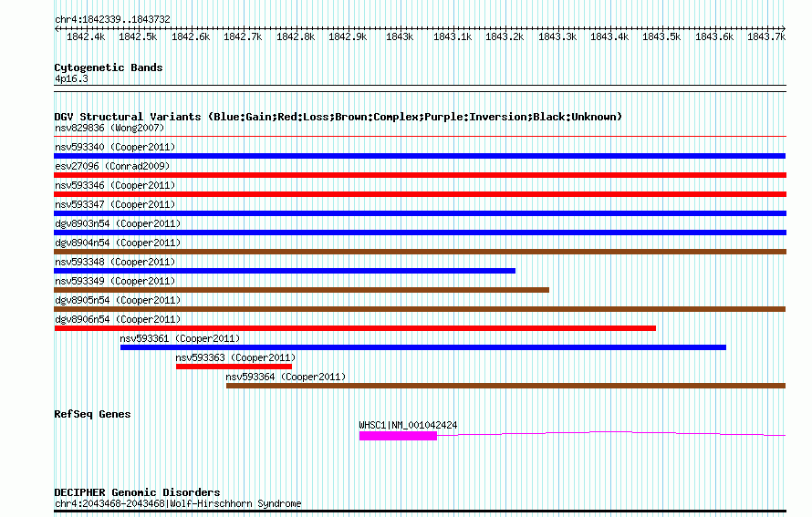Screen dimensions: 812x517
Task: Click the nsv829836 (Wong2007) variant label
Action: [x=109, y=128]
